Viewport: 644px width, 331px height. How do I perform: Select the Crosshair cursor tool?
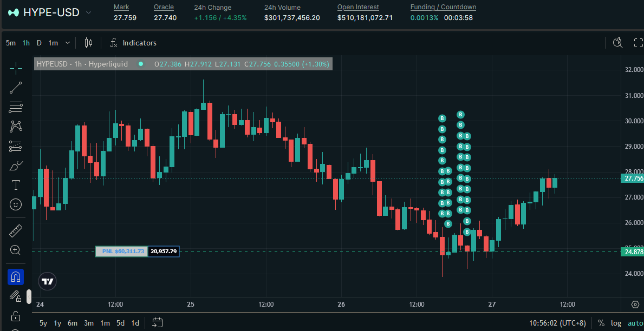coord(15,68)
